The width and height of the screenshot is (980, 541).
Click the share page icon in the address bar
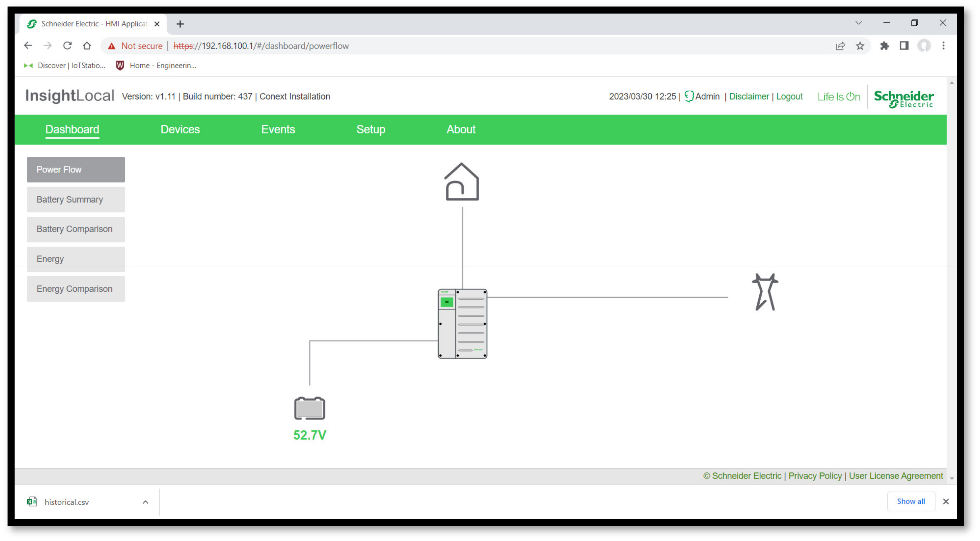[x=840, y=46]
